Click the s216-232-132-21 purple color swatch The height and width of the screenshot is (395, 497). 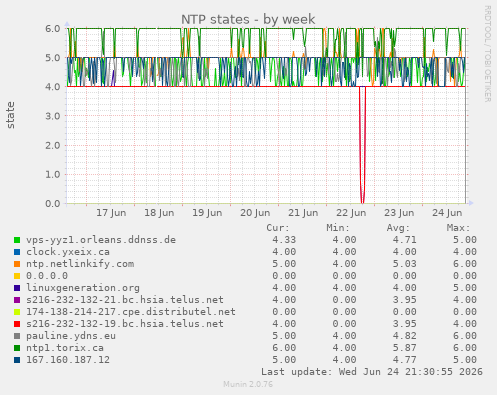click(x=17, y=300)
